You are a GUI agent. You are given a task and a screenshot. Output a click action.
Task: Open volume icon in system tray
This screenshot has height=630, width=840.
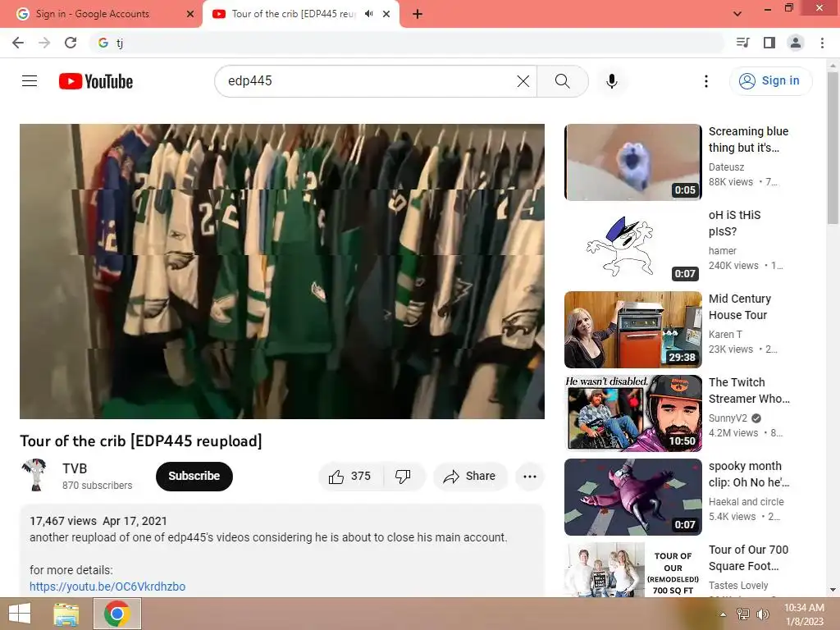[x=763, y=614]
